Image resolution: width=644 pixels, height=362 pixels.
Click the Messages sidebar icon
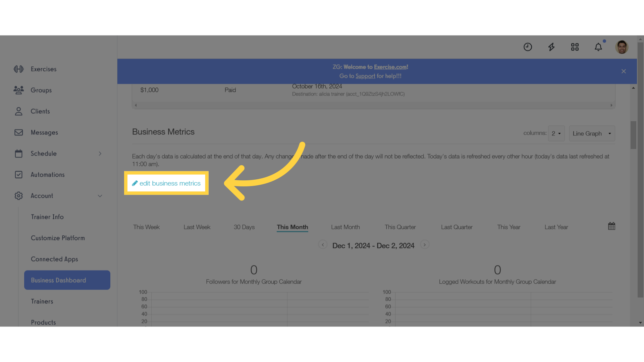18,132
